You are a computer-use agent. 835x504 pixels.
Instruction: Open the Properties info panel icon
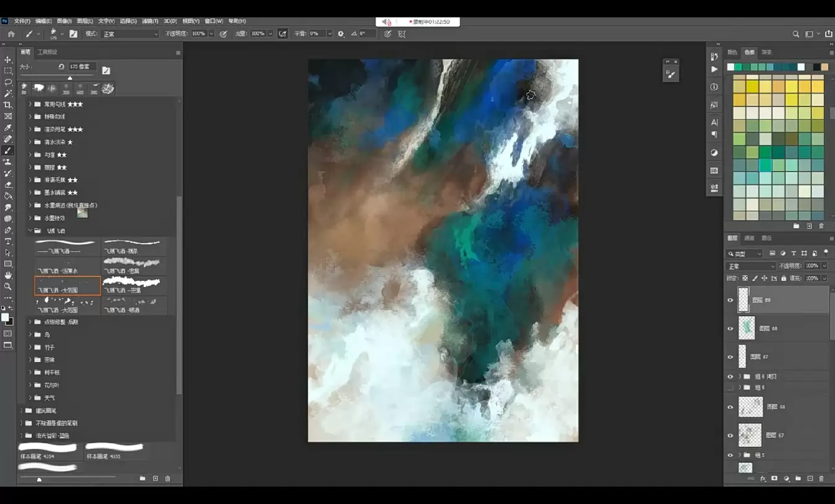pos(714,87)
